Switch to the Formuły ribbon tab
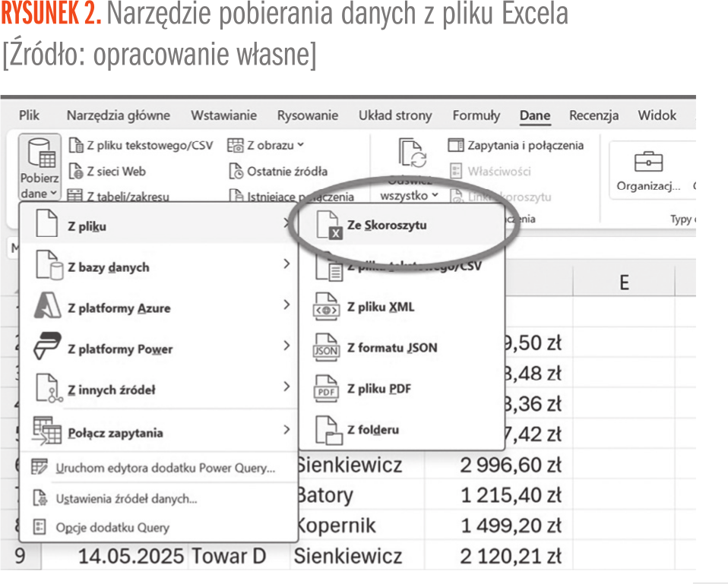This screenshot has width=728, height=584. coord(476,115)
